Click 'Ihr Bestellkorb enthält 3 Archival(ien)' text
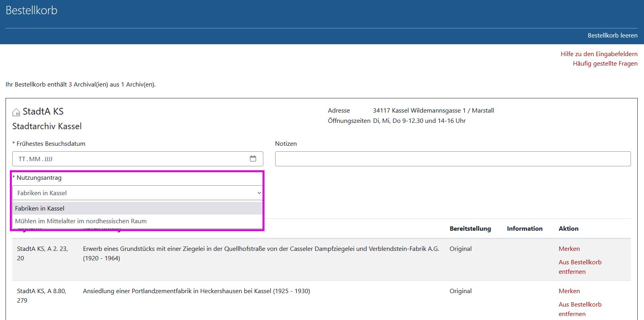 click(81, 85)
